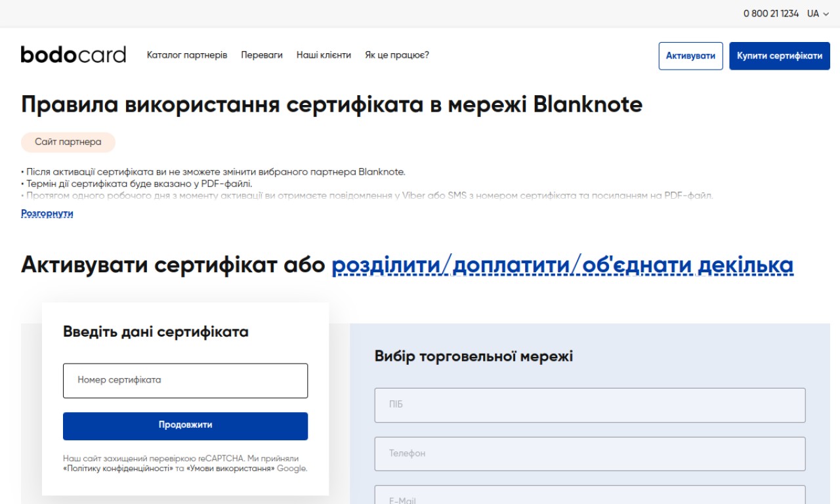This screenshot has height=504, width=840.
Task: Open the Сайт партнера link
Action: pos(68,142)
